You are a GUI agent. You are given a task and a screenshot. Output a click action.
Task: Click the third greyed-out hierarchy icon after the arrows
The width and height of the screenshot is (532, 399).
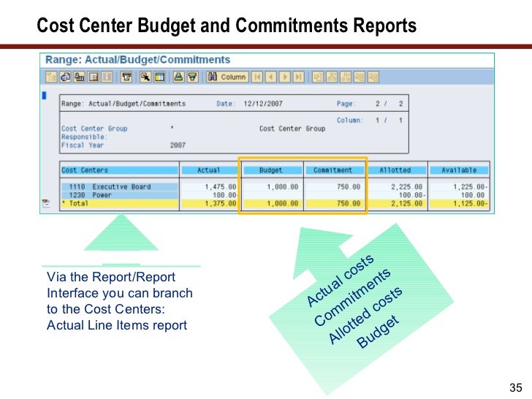[346, 77]
